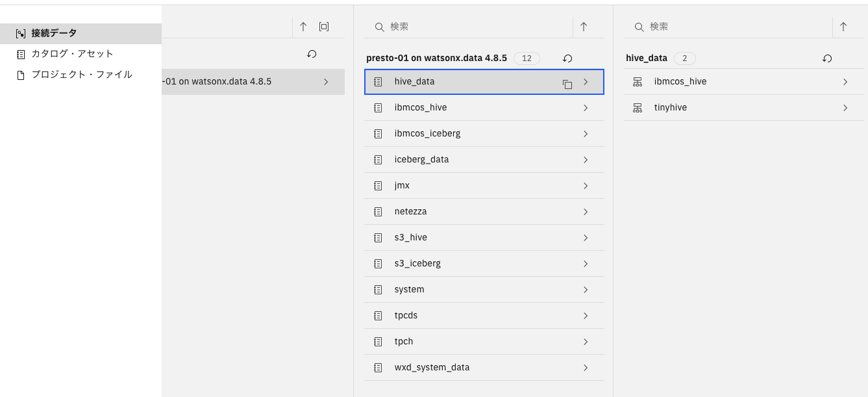Expand the wxd_system_data chevron
Image resolution: width=868 pixels, height=397 pixels.
tap(586, 368)
